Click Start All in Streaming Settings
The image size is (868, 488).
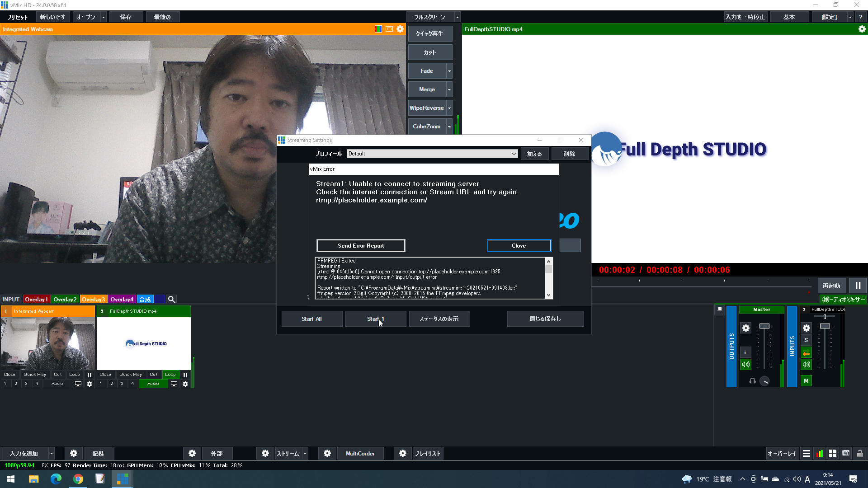(311, 319)
